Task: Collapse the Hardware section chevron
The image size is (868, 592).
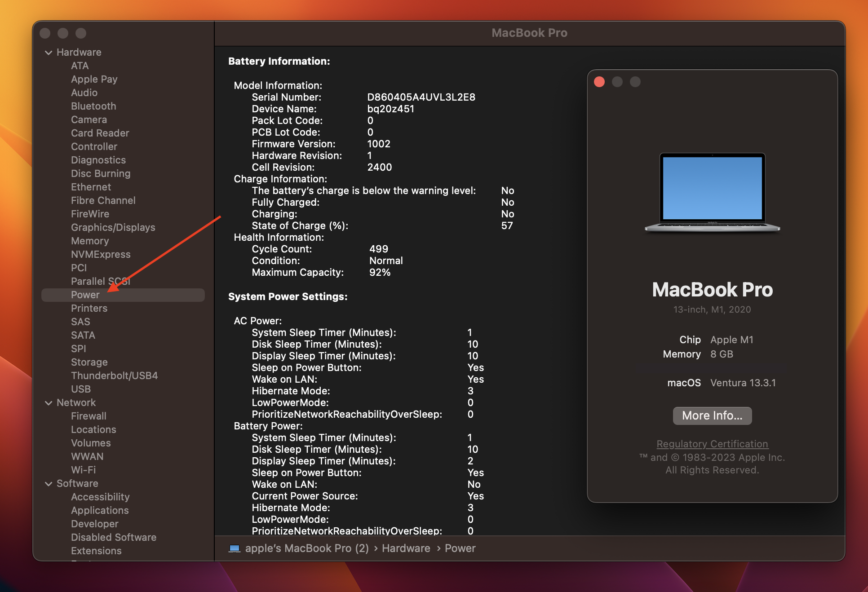Action: click(x=49, y=53)
